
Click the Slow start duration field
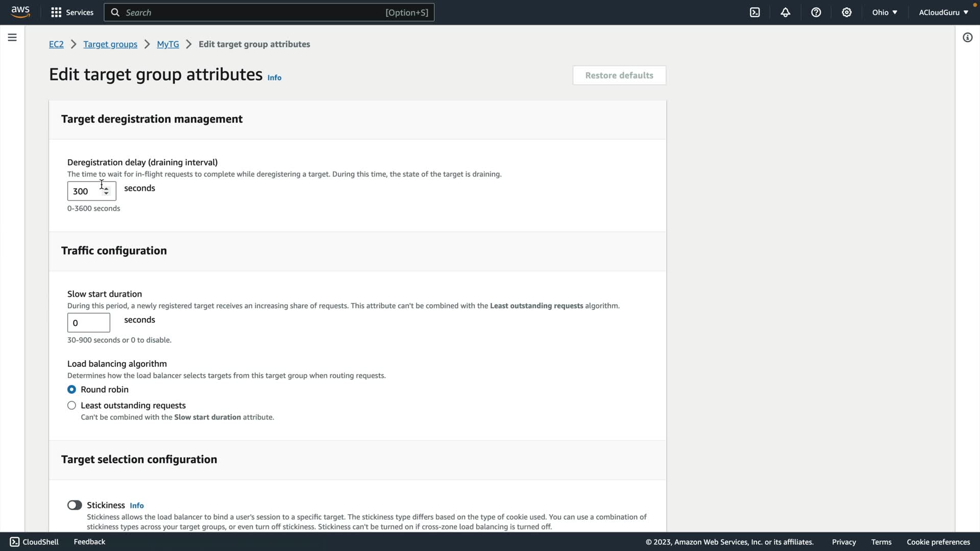pos(88,322)
